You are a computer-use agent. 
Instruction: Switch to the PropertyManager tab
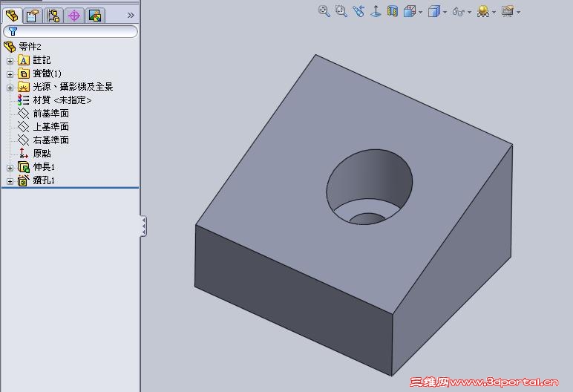(x=33, y=16)
